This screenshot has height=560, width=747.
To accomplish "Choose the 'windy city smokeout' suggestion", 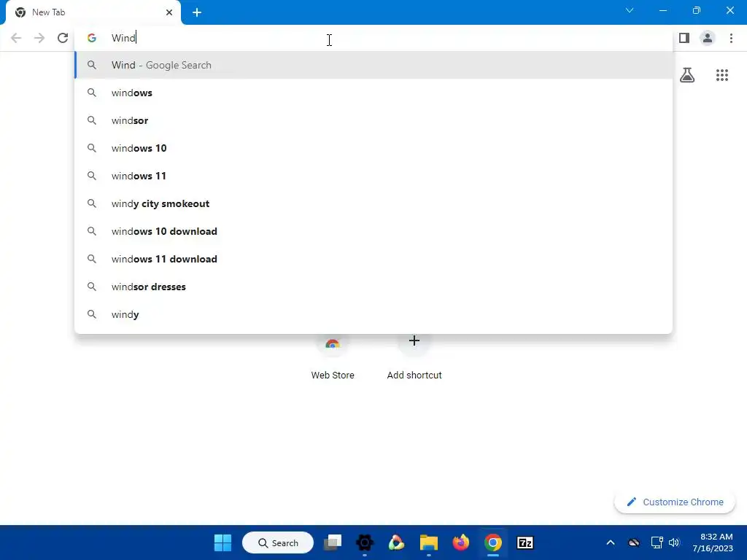I will [373, 203].
